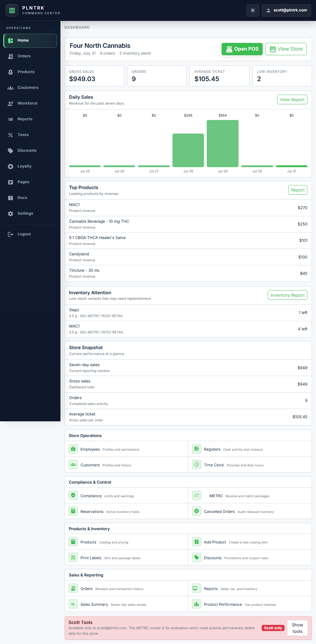Click the Candyland product row
This screenshot has height=644, width=316.
coord(188,257)
